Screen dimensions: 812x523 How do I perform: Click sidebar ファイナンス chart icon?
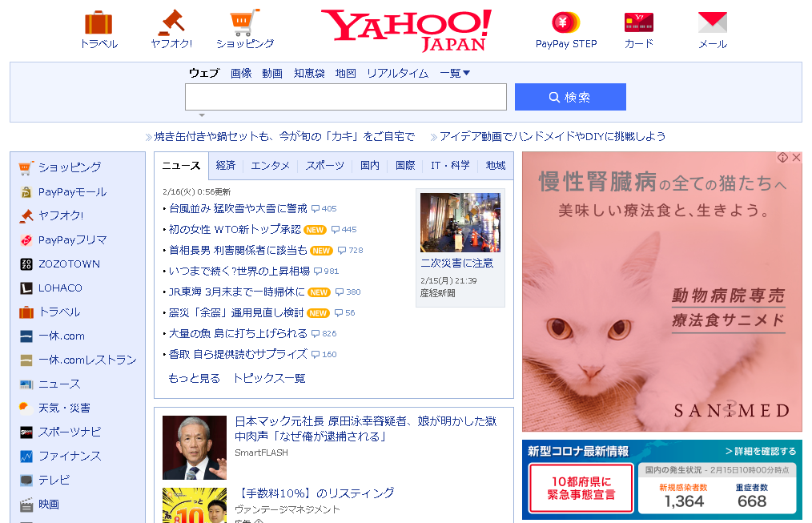coord(26,457)
